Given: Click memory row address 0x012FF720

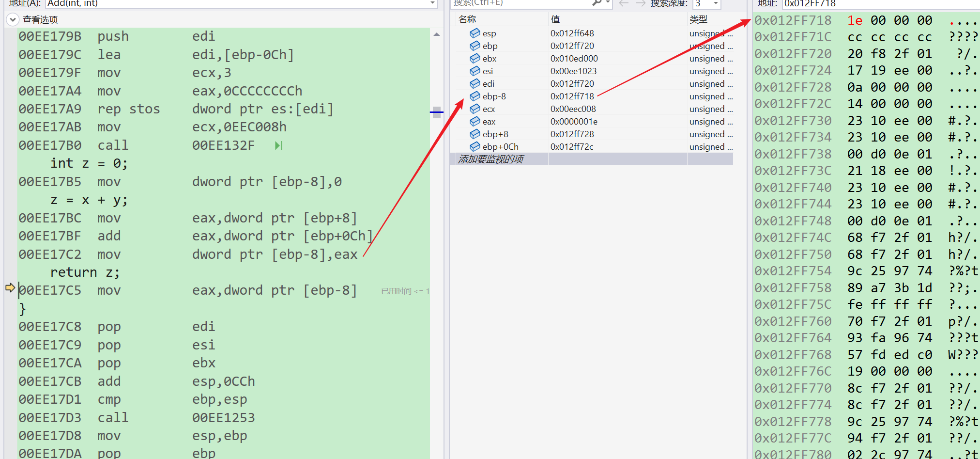Looking at the screenshot, I should click(793, 54).
